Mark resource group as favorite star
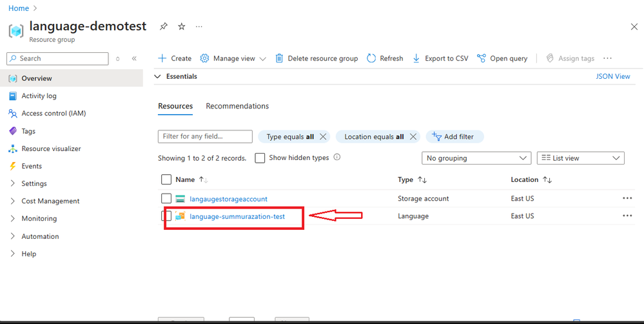The height and width of the screenshot is (324, 644). coord(182,26)
